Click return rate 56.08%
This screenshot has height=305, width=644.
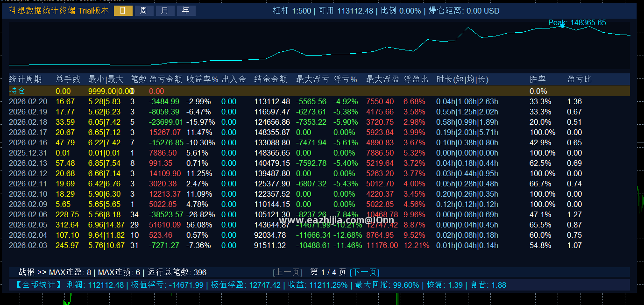200,225
